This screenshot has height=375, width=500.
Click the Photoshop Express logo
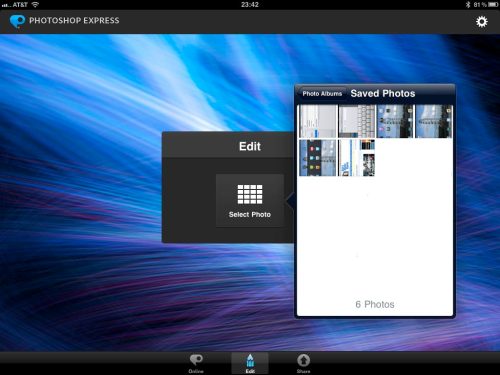[x=17, y=21]
